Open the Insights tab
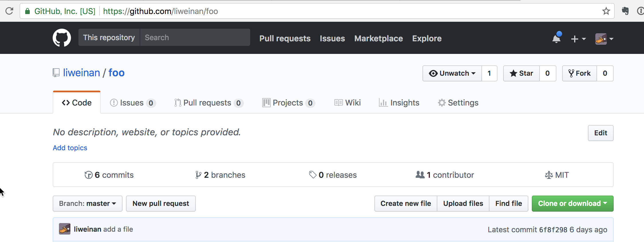 pyautogui.click(x=399, y=103)
